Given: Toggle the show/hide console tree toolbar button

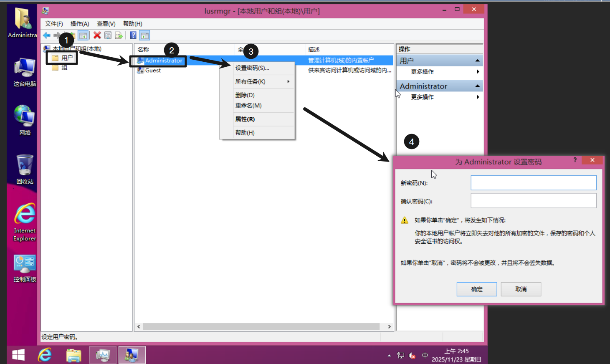Looking at the screenshot, I should tap(83, 35).
